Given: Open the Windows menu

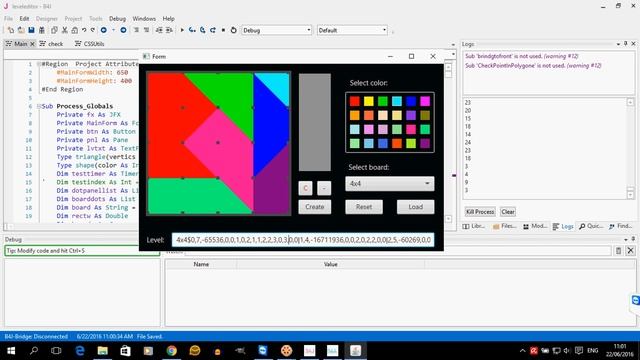Looking at the screenshot, I should click(x=144, y=19).
